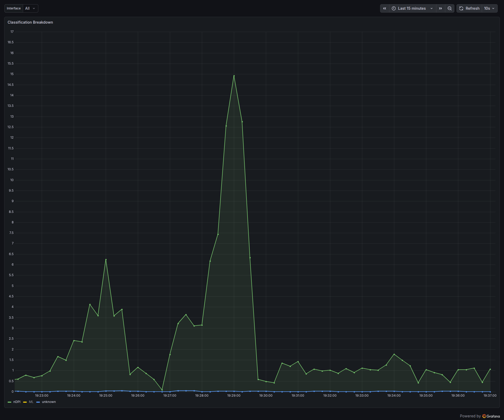Viewport: 504px width, 420px height.
Task: Click the clock icon in the time picker
Action: pos(393,8)
